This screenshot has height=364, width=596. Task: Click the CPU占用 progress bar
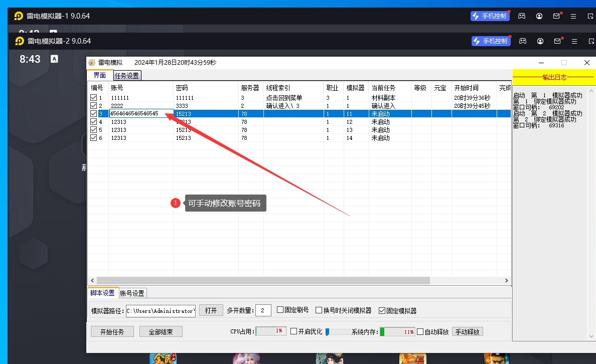[x=271, y=331]
